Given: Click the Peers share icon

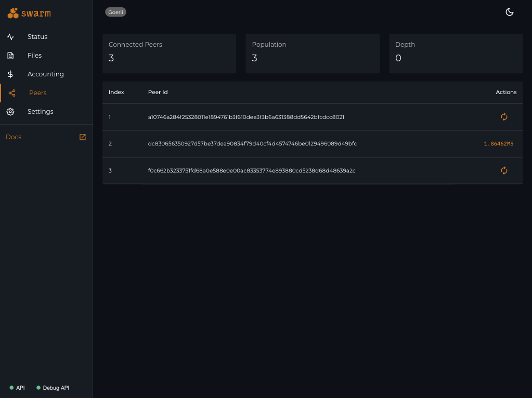Looking at the screenshot, I should tap(12, 93).
